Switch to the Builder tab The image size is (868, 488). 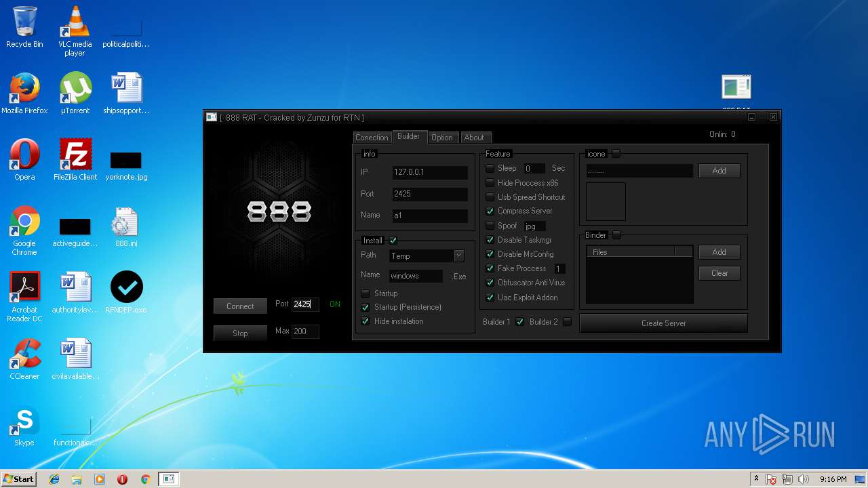(408, 137)
